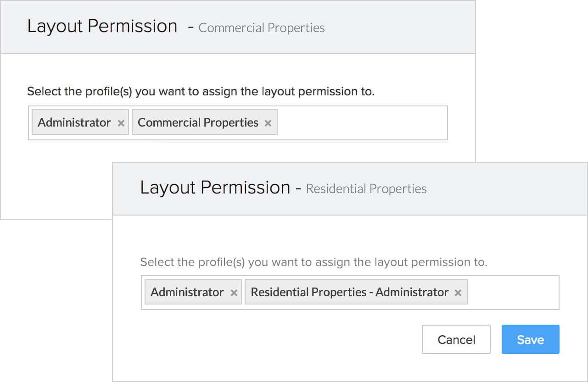Click the x on the Commercial Properties chip
588x382 pixels.
(x=268, y=122)
